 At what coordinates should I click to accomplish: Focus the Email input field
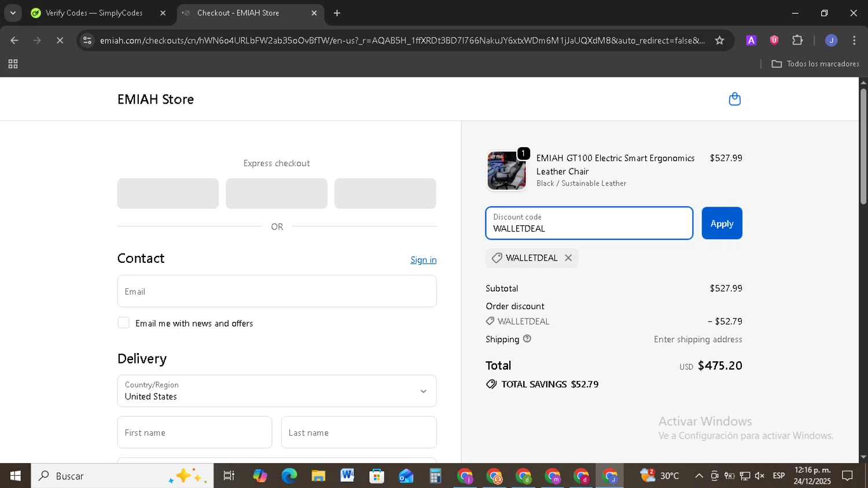277,291
